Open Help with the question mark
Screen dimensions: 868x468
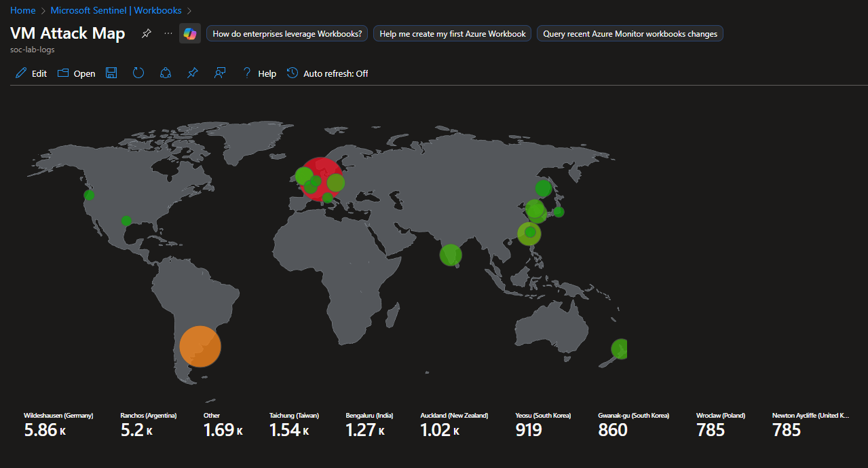[259, 73]
